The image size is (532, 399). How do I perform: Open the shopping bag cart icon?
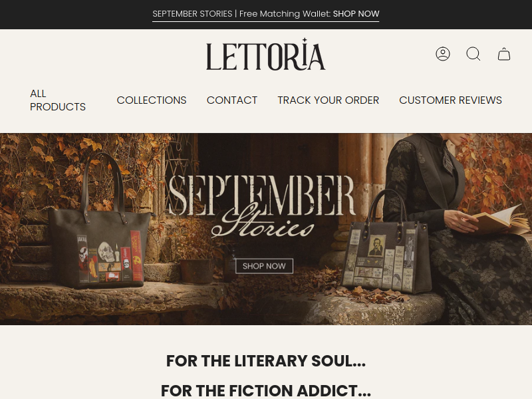click(504, 54)
